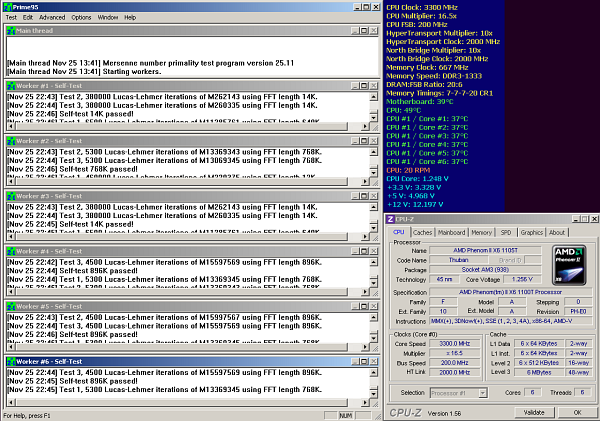The height and width of the screenshot is (421, 600).
Task: Click the CPU-Z title bar icon
Action: tap(390, 218)
